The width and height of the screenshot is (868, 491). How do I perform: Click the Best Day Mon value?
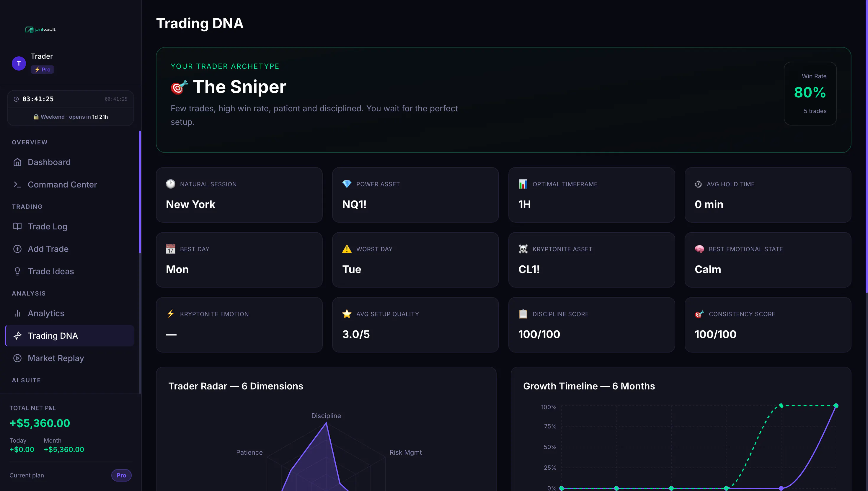(x=177, y=270)
